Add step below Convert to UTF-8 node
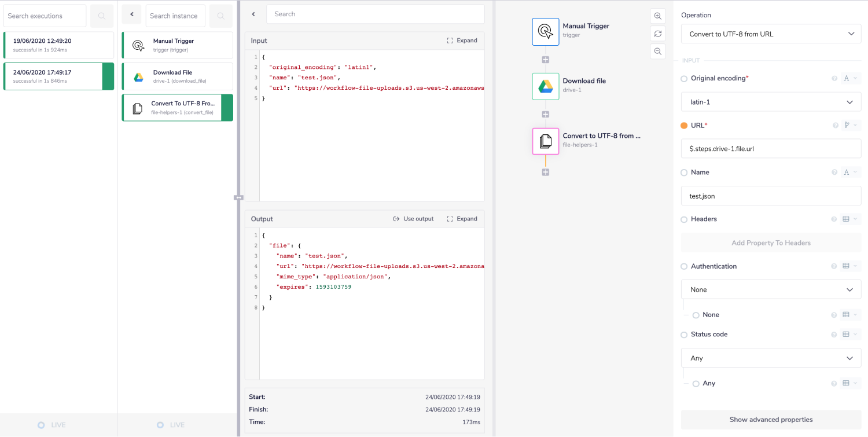This screenshot has height=437, width=868. [x=545, y=172]
